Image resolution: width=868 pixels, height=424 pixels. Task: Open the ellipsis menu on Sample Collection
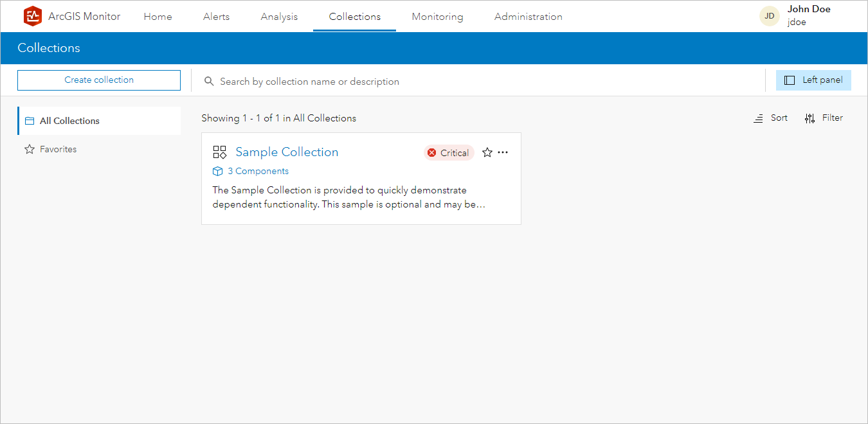click(503, 152)
